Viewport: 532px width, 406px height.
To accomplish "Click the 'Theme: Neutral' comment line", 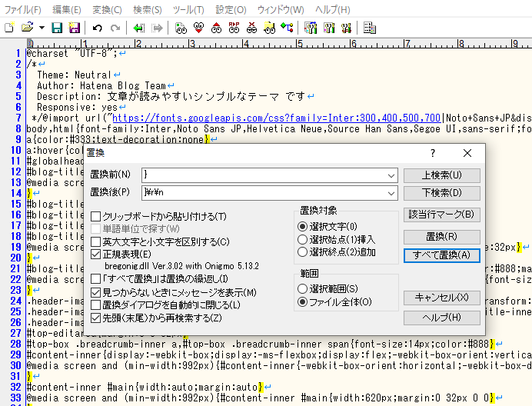I will coord(75,75).
